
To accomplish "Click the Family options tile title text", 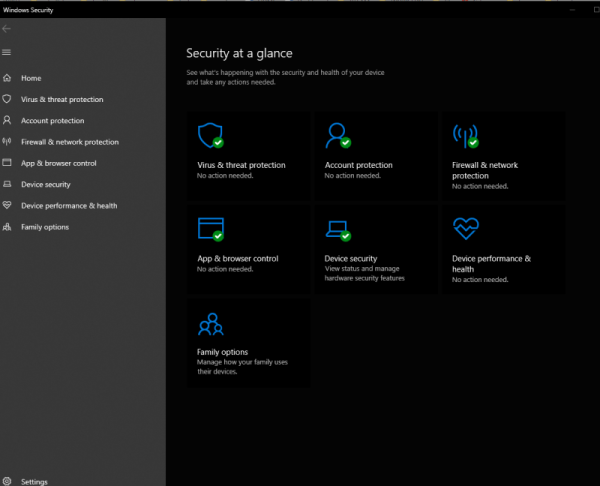I will pos(222,352).
